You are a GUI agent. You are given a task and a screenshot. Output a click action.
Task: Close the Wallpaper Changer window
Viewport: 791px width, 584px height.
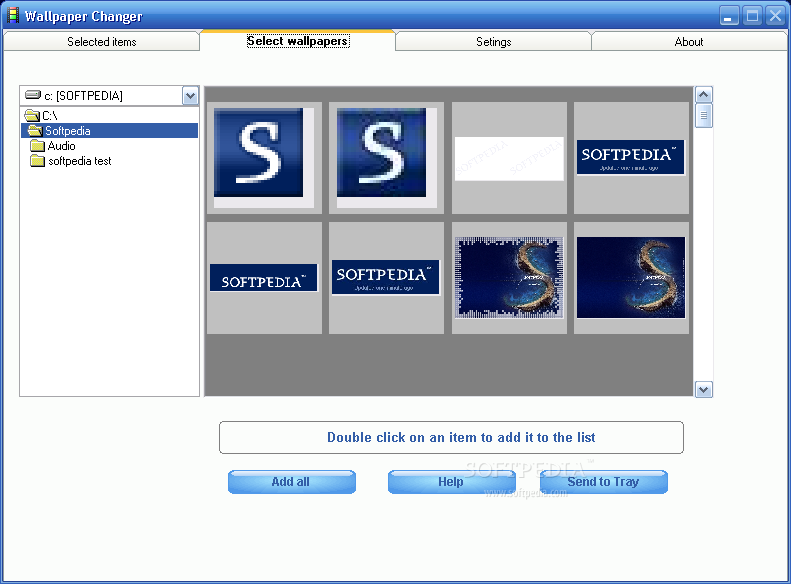tap(775, 16)
